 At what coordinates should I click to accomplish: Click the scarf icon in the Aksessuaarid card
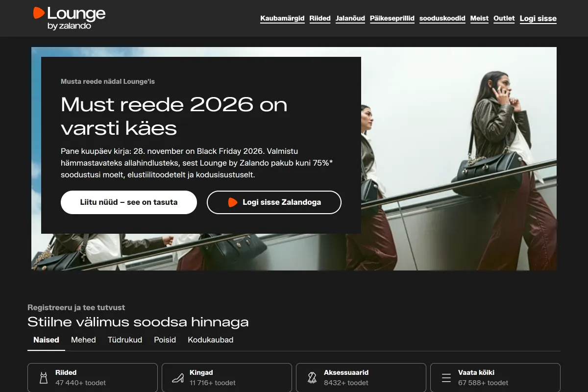[312, 378]
